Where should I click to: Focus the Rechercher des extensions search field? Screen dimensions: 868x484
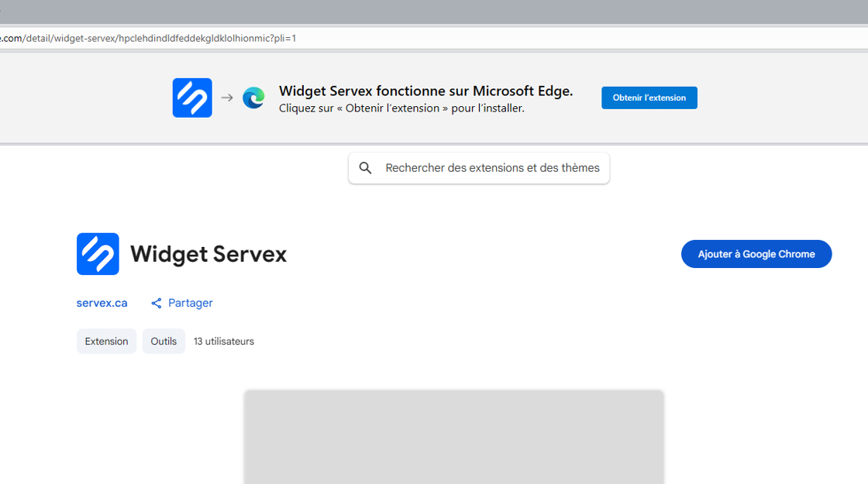[x=492, y=168]
